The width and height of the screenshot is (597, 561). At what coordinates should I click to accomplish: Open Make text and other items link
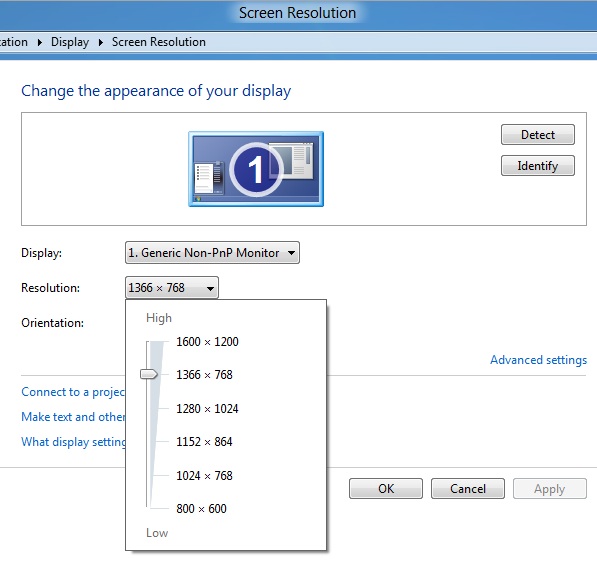[73, 417]
